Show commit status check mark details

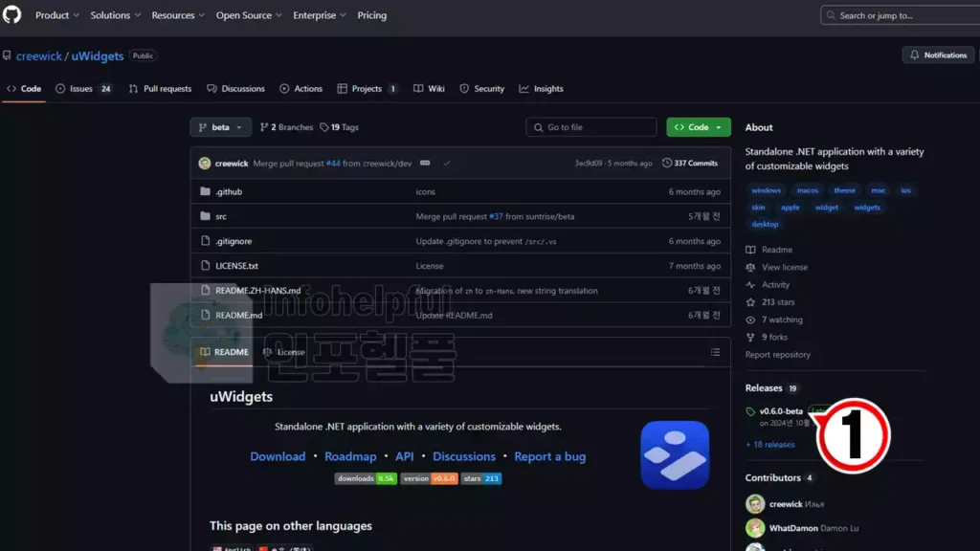[446, 163]
